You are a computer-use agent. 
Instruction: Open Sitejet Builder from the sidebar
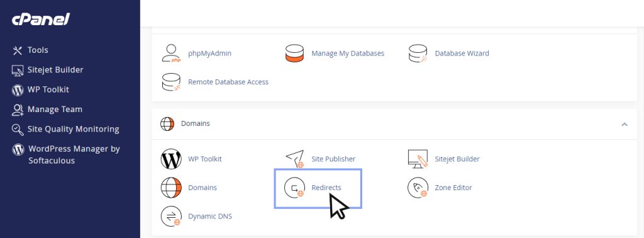pos(55,70)
